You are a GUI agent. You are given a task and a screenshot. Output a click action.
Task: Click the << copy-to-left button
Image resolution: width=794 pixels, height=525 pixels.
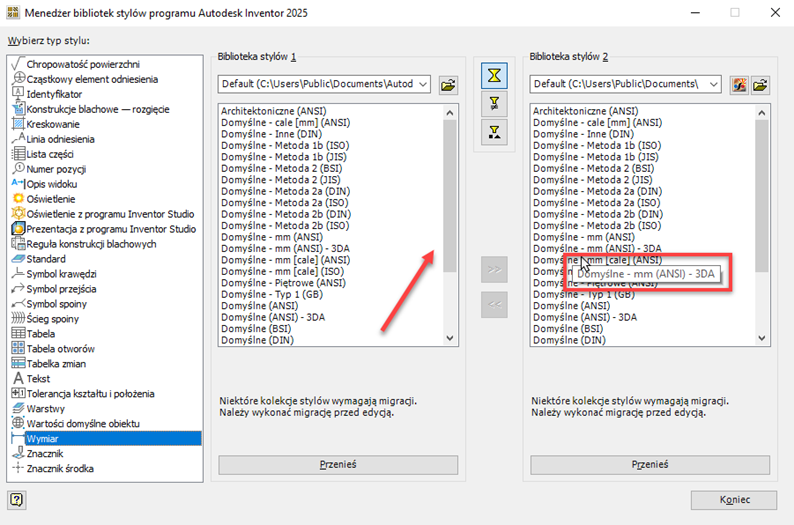494,305
